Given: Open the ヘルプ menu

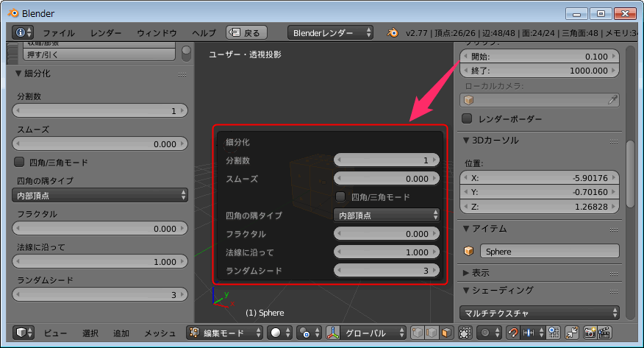Looking at the screenshot, I should pos(204,33).
